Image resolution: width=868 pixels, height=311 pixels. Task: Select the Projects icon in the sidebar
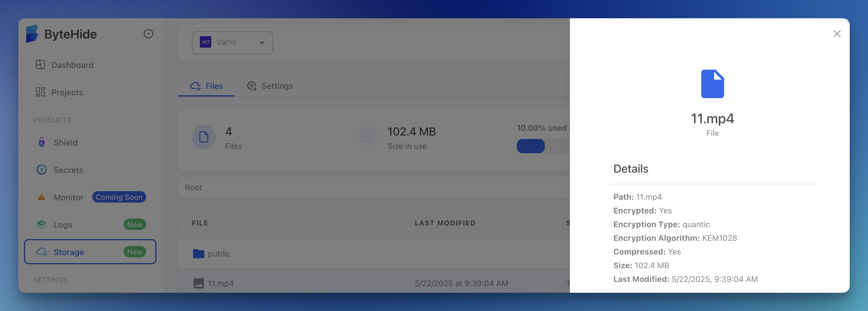pyautogui.click(x=40, y=92)
